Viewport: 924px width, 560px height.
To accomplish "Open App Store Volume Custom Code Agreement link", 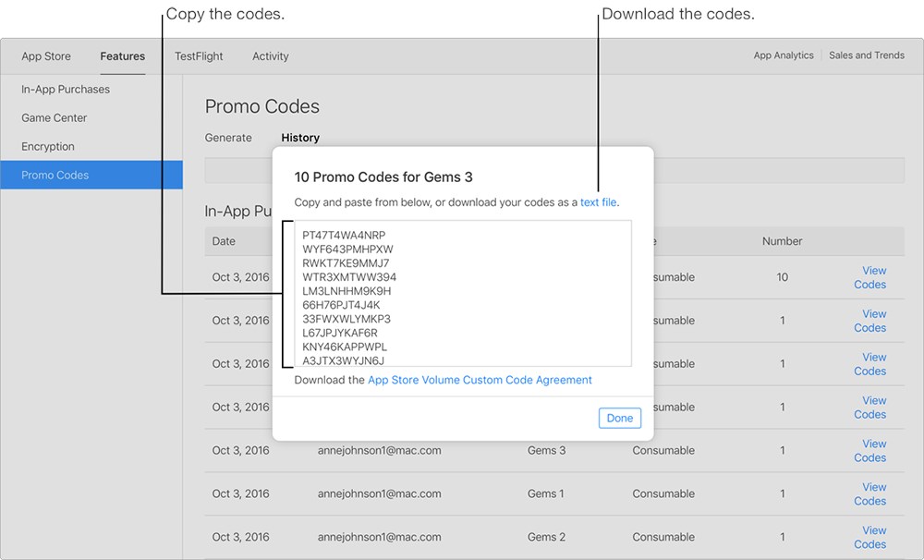I will [480, 380].
